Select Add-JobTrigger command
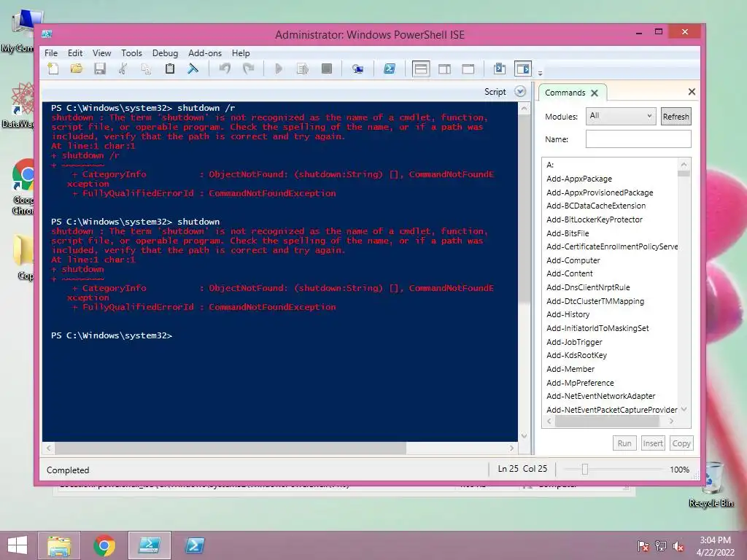The image size is (747, 560). pyautogui.click(x=575, y=342)
